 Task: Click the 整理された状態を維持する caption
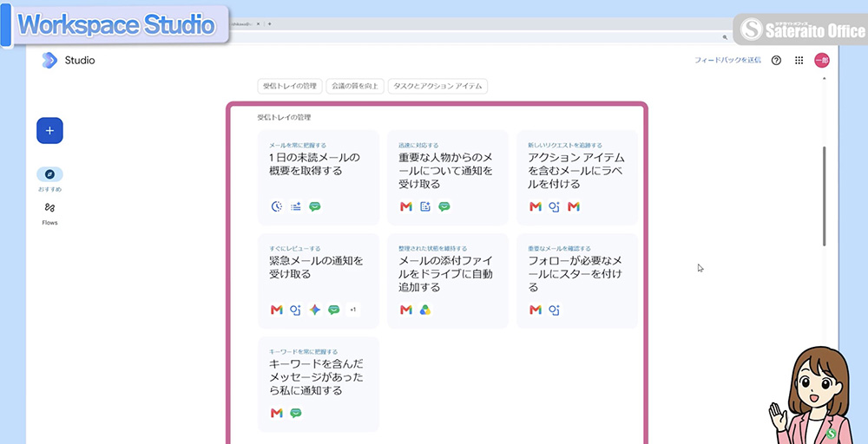(433, 249)
